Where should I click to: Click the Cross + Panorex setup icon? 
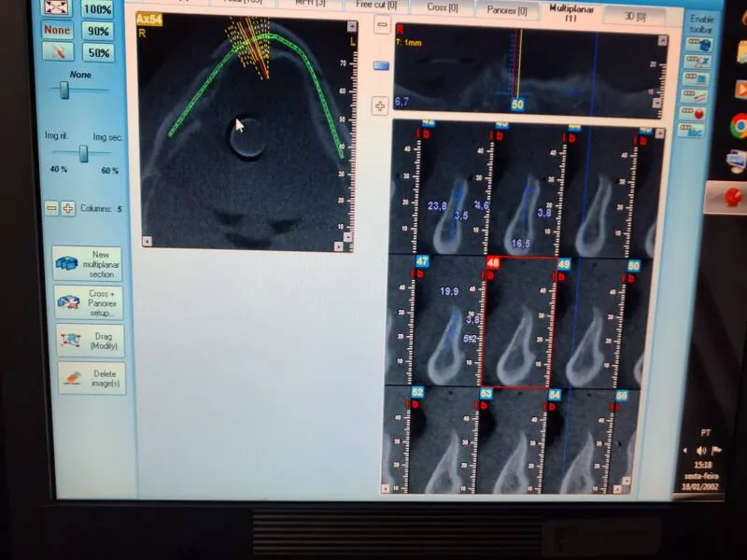68,302
